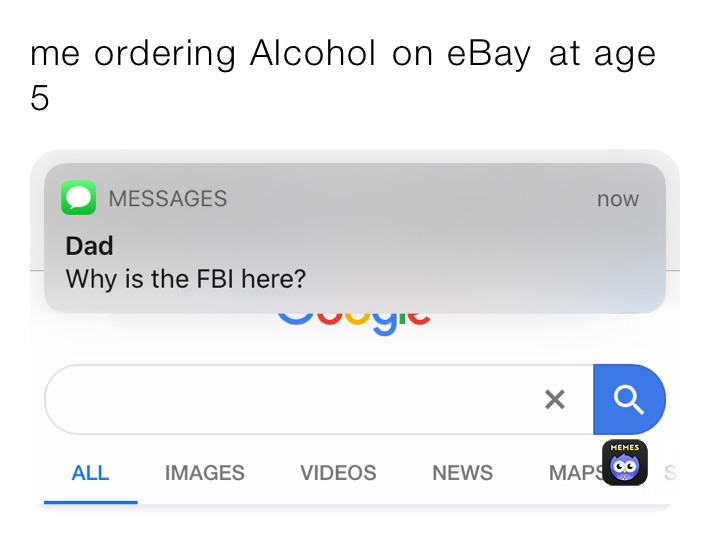
Task: Click the partially visible tab after MAPS
Action: (670, 473)
